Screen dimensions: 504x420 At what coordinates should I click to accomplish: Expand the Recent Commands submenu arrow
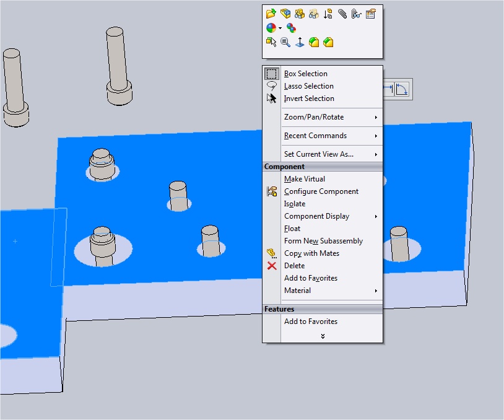(x=376, y=136)
